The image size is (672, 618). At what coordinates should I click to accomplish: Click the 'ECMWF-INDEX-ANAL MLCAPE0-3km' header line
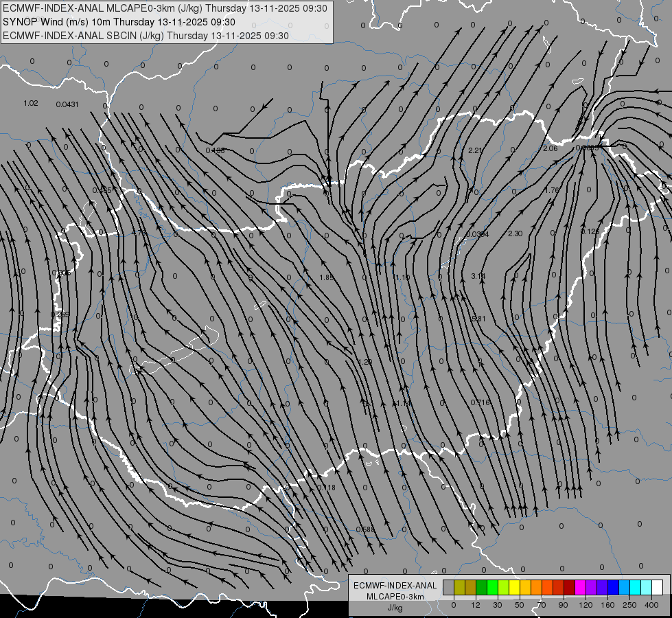tap(165, 8)
